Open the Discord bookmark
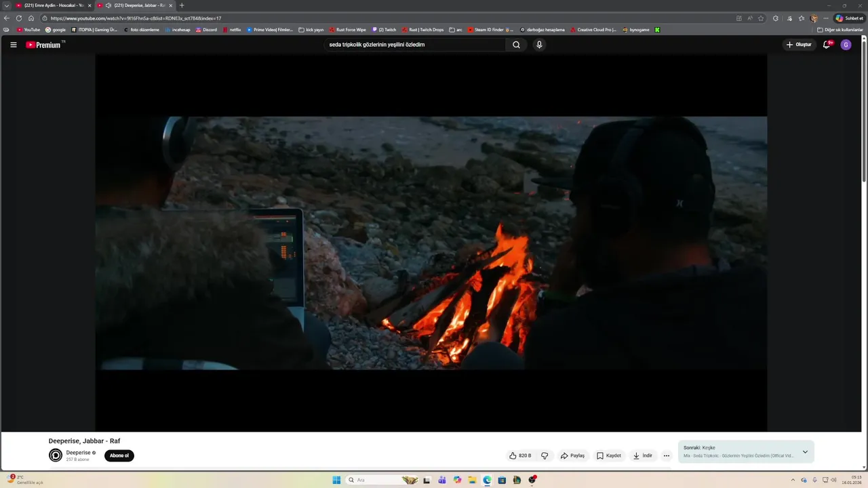Screen dimensions: 868x488 point(206,30)
